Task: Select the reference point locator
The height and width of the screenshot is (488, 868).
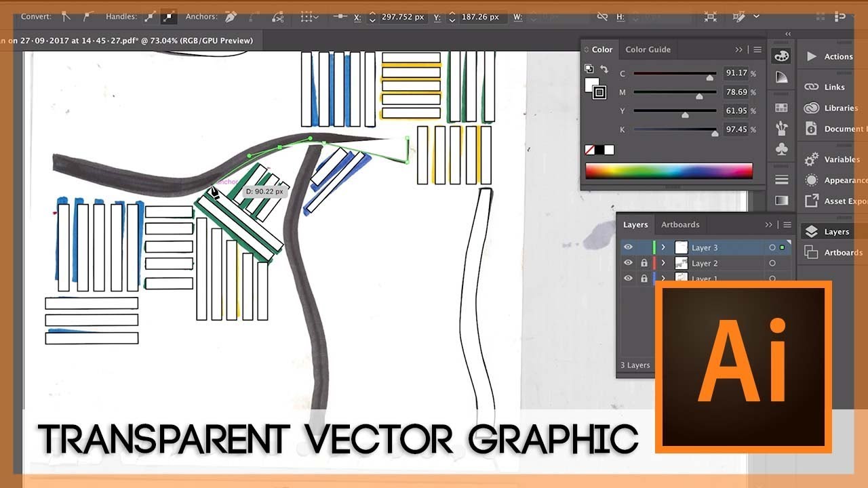Action: pyautogui.click(x=340, y=16)
